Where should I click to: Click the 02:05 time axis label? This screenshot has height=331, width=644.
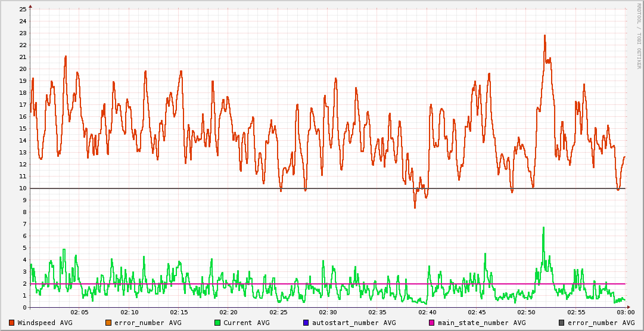[80, 313]
